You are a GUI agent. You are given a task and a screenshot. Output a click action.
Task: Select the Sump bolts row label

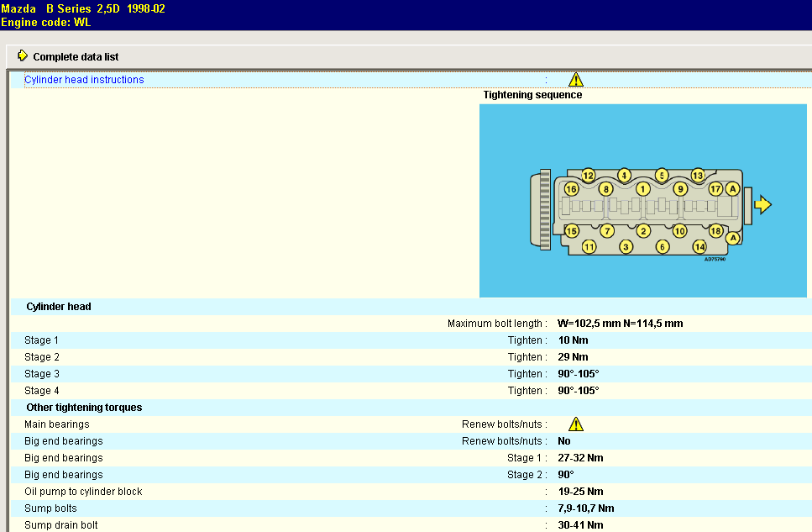click(x=50, y=508)
